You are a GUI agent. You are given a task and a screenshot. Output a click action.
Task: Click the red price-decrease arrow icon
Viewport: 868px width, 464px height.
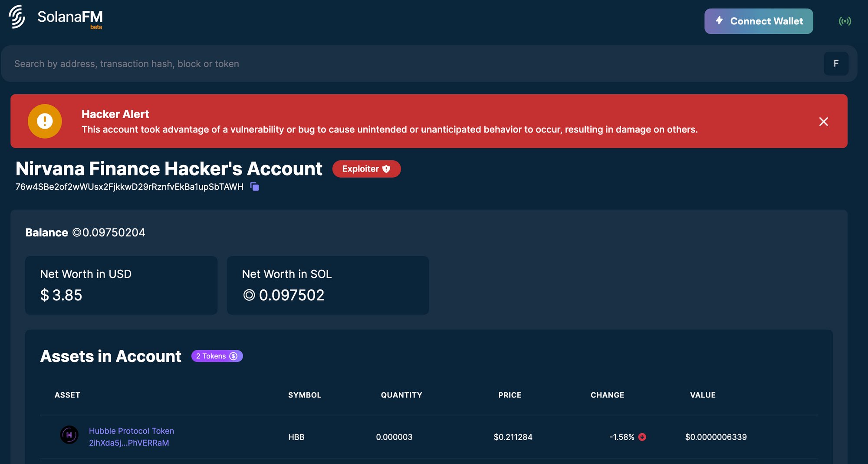(x=642, y=437)
